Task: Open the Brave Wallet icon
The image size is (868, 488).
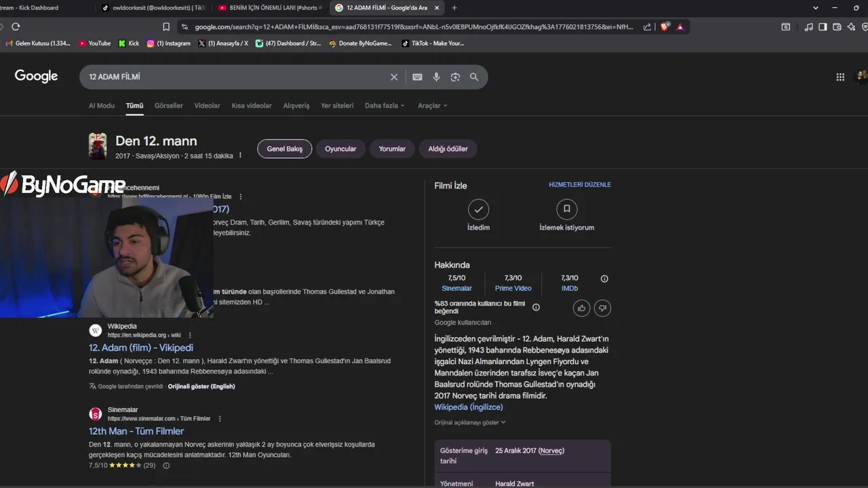Action: point(837,26)
